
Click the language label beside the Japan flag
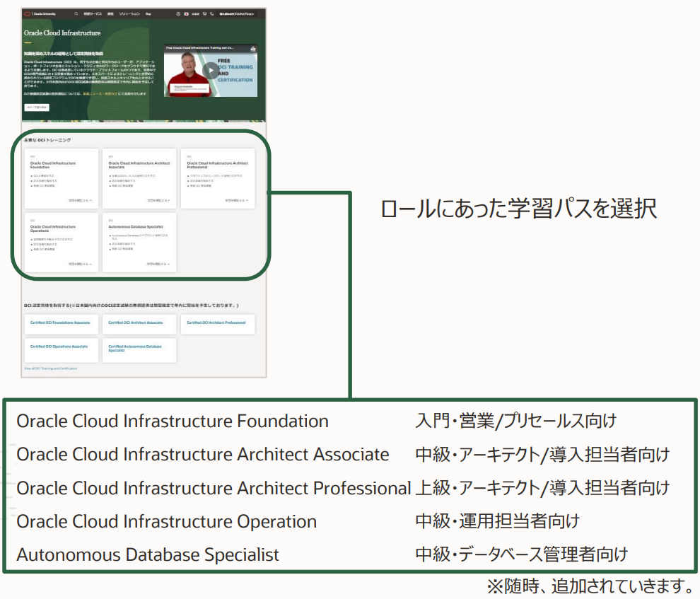point(196,14)
